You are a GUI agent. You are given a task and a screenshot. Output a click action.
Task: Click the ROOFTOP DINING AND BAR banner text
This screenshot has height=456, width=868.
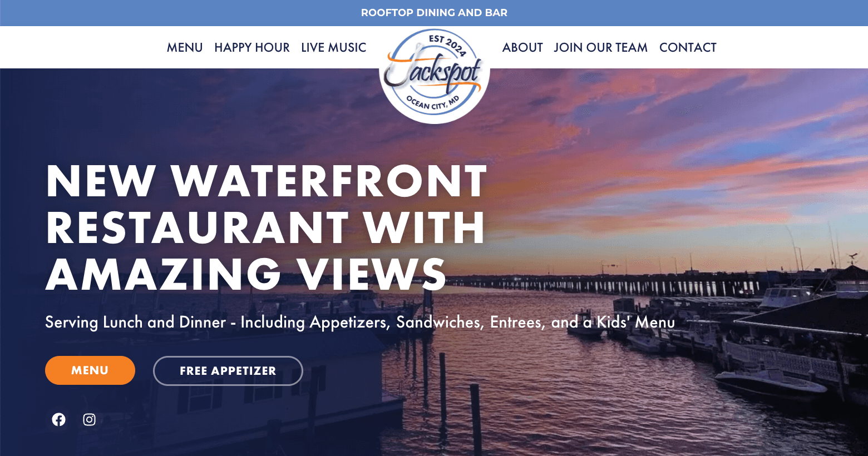tap(434, 13)
